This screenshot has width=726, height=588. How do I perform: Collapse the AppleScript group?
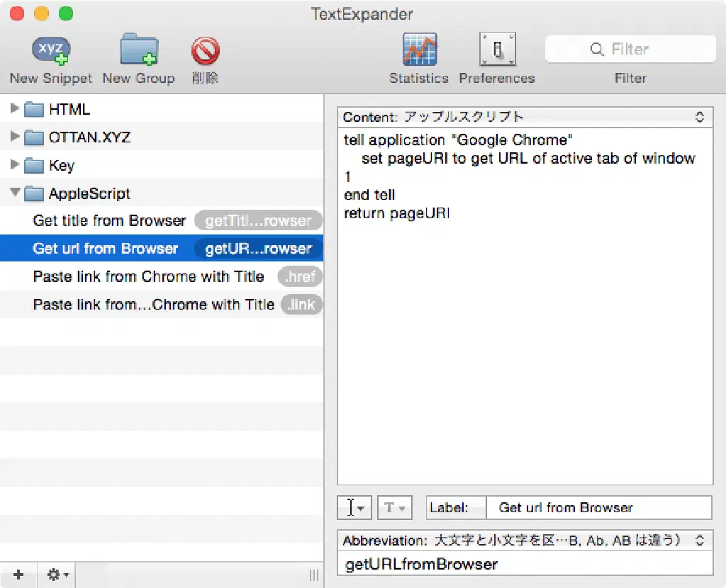16,193
